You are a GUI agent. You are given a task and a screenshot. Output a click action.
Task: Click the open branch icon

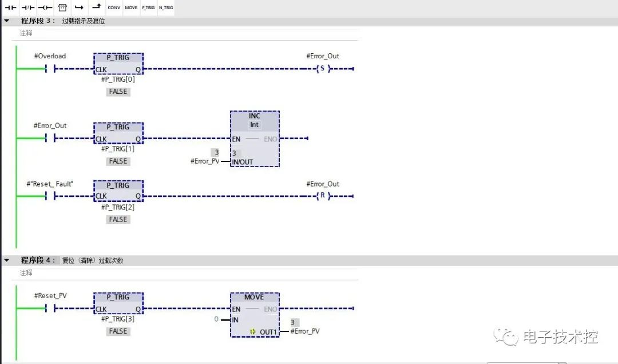point(79,7)
